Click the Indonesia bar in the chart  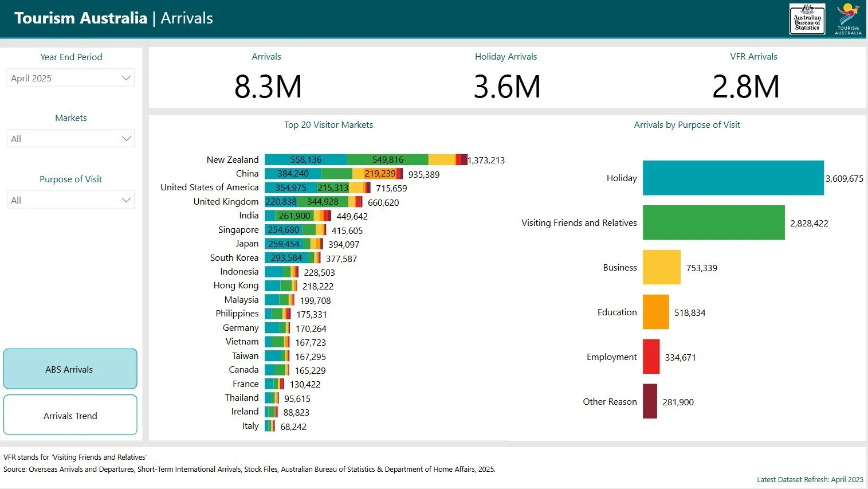click(281, 272)
